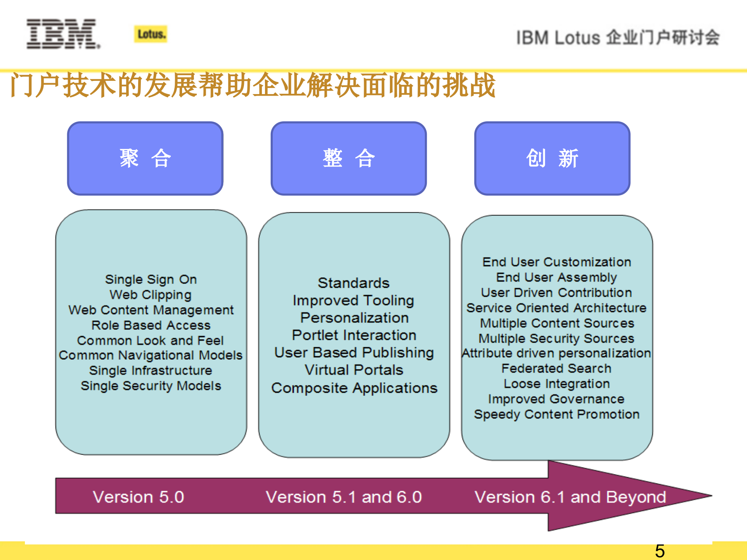Click 'Portlet Interaction' text
The width and height of the screenshot is (747, 560).
(354, 335)
